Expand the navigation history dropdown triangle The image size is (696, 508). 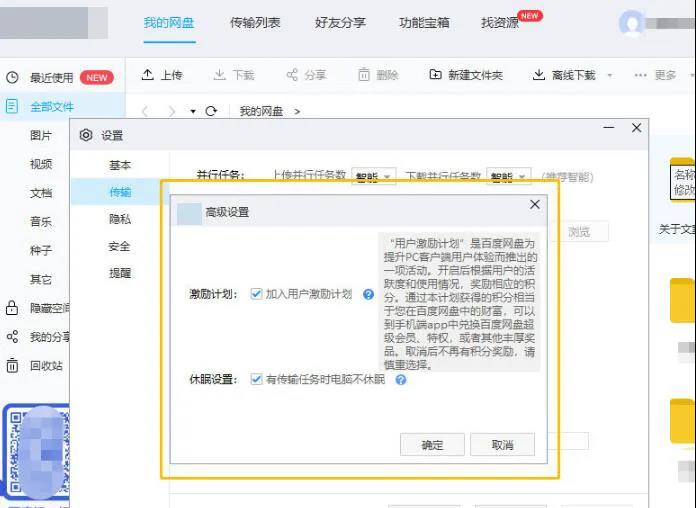tap(193, 111)
